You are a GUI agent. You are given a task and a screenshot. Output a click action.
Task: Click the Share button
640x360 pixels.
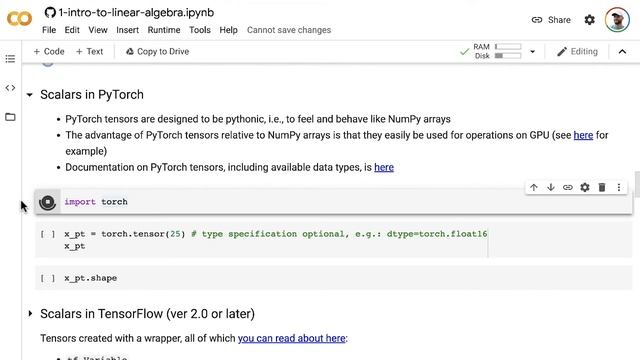551,20
